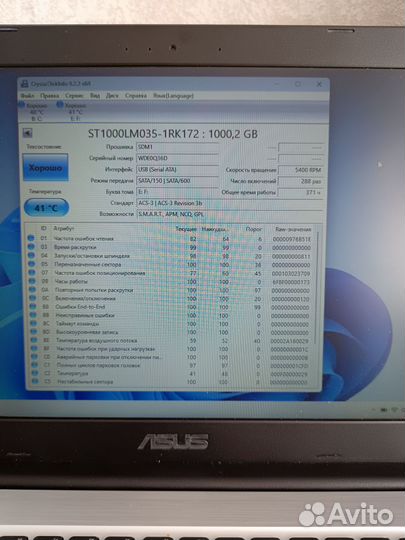Click the Атрибут column header

click(x=64, y=228)
